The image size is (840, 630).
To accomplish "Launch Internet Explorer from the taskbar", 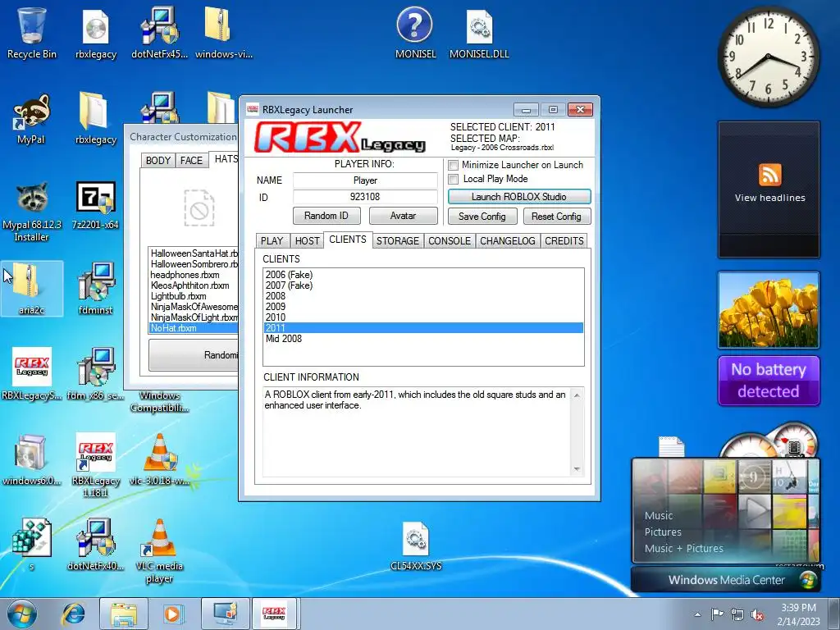I will [x=74, y=614].
